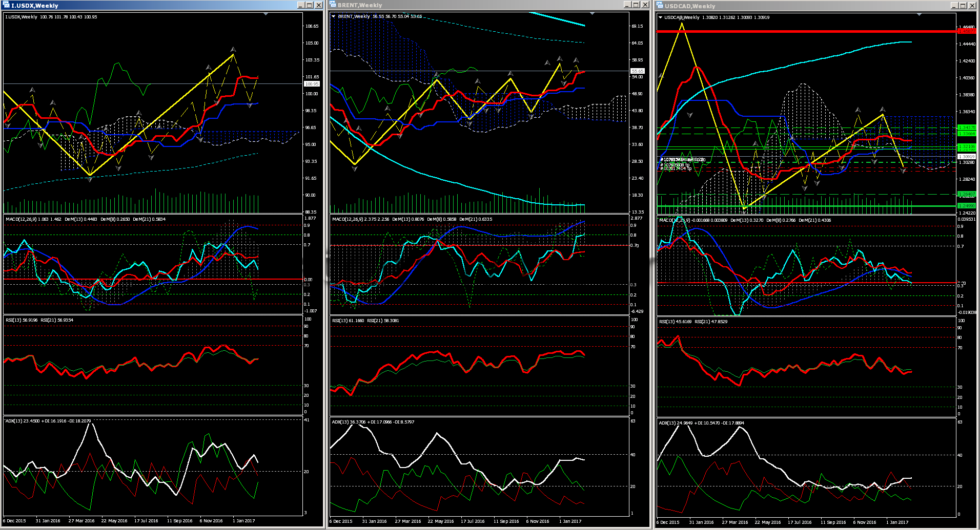
Task: Click the MACD(12,26,9) label in BRENT window
Action: coord(348,219)
